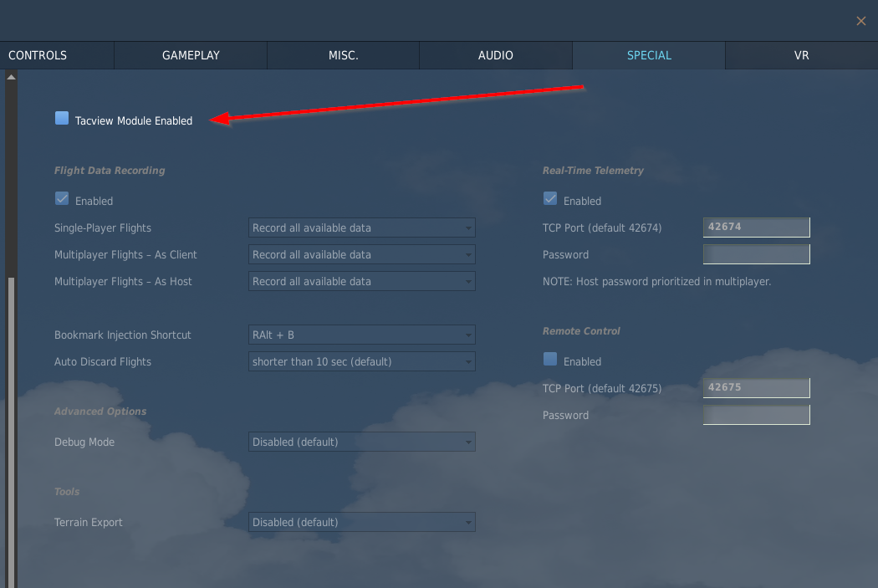This screenshot has height=588, width=878.
Task: Click the NOTE: Host password prioritized text
Action: point(656,282)
